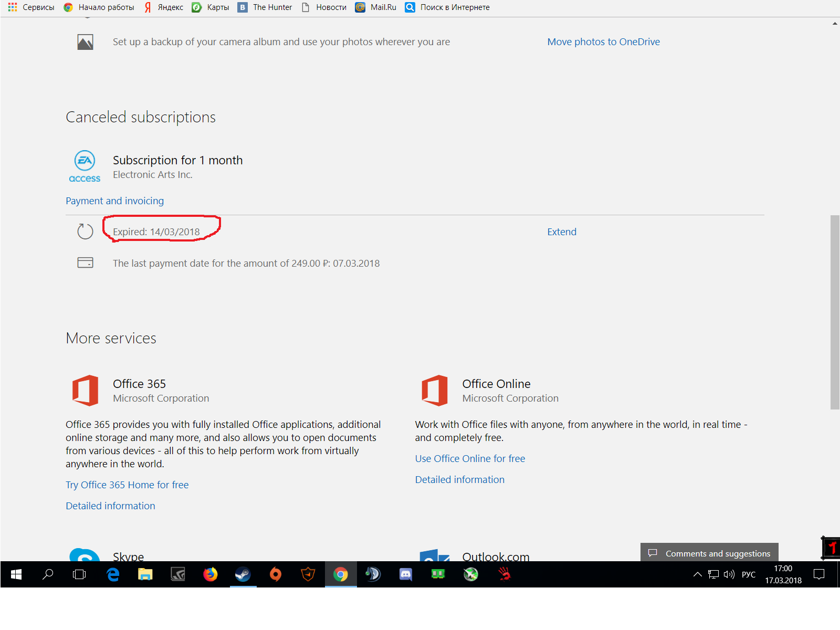Open Detailed information under Office Online

459,480
